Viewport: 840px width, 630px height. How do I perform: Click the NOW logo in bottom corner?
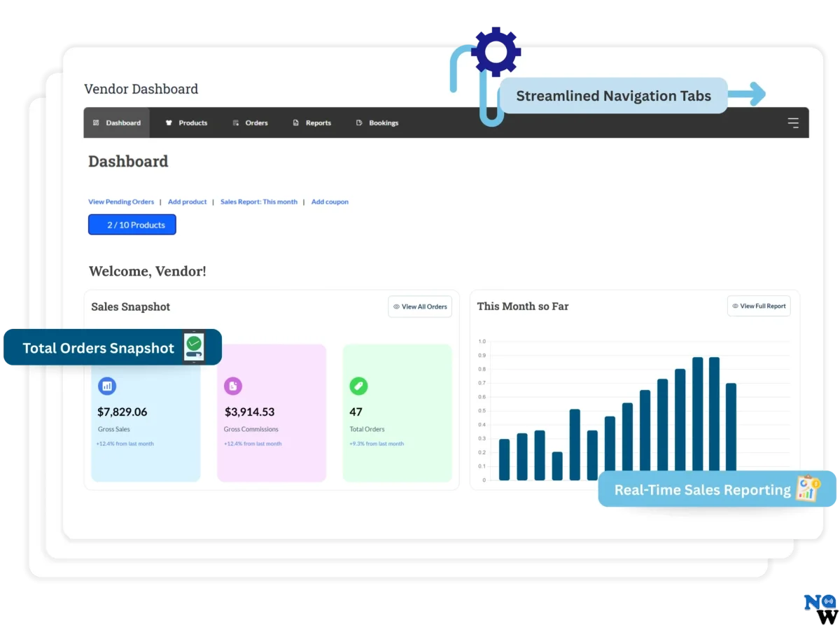820,610
